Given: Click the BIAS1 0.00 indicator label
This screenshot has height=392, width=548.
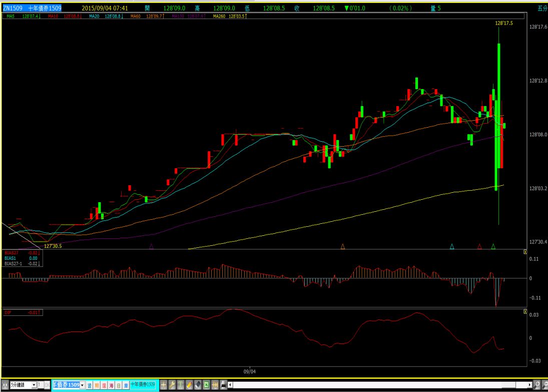Looking at the screenshot, I should tap(21, 258).
